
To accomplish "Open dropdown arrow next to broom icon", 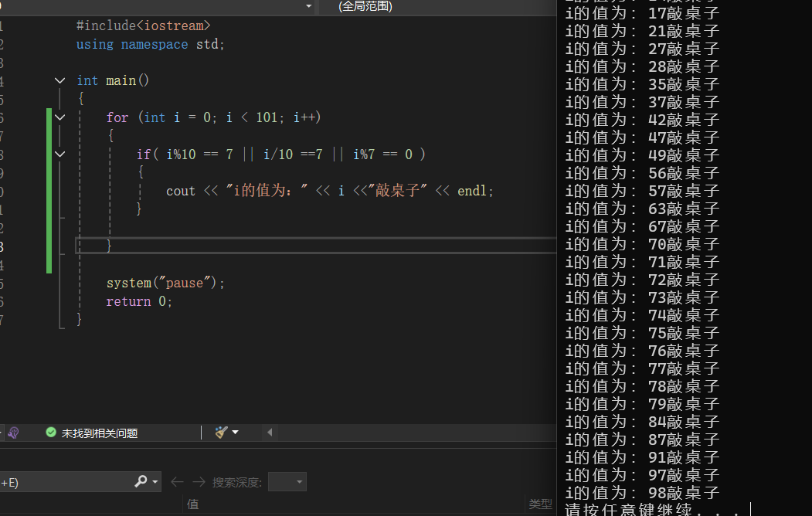I will (235, 432).
